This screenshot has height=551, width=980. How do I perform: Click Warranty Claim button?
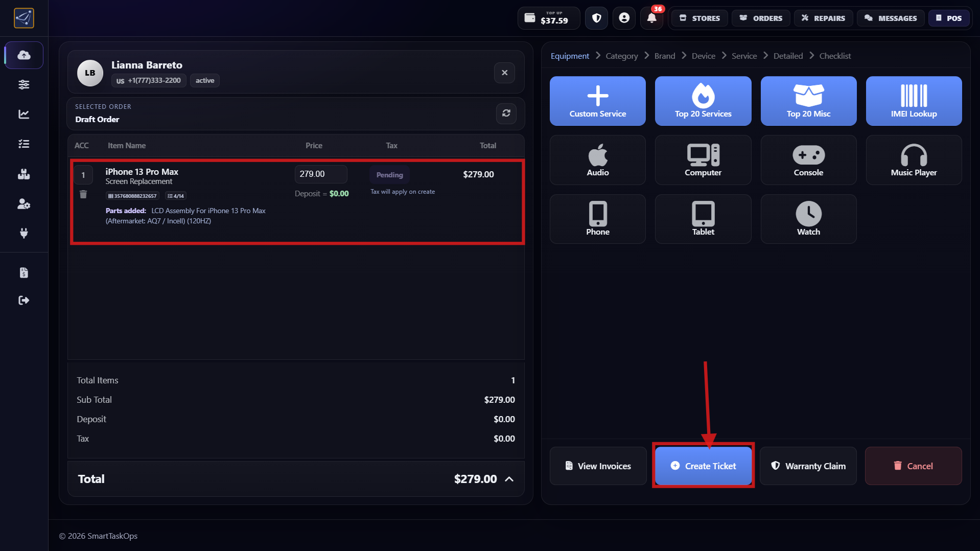(808, 466)
